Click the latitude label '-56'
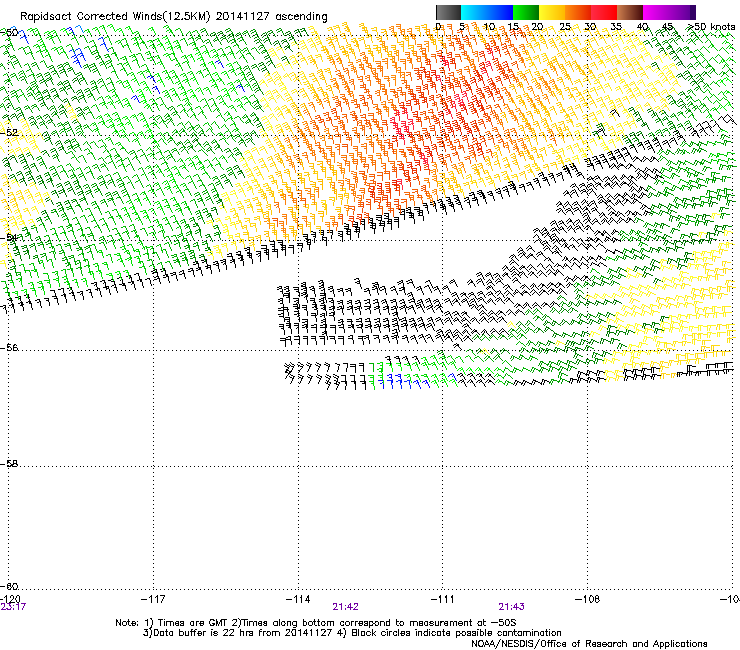 9,347
